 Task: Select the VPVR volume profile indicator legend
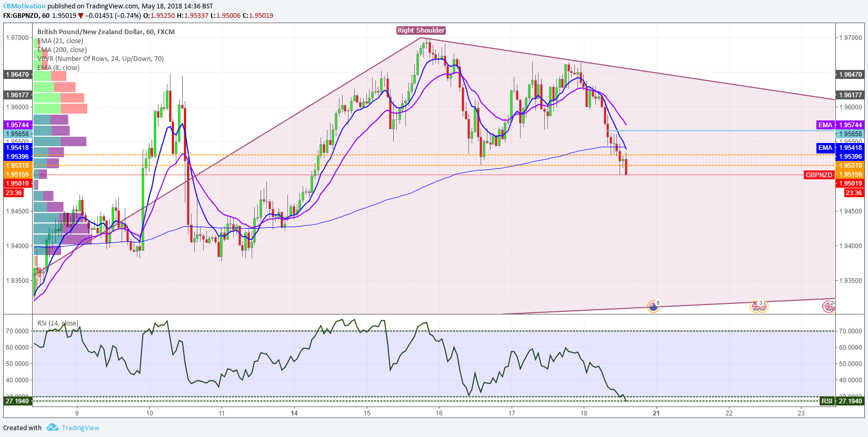[101, 59]
